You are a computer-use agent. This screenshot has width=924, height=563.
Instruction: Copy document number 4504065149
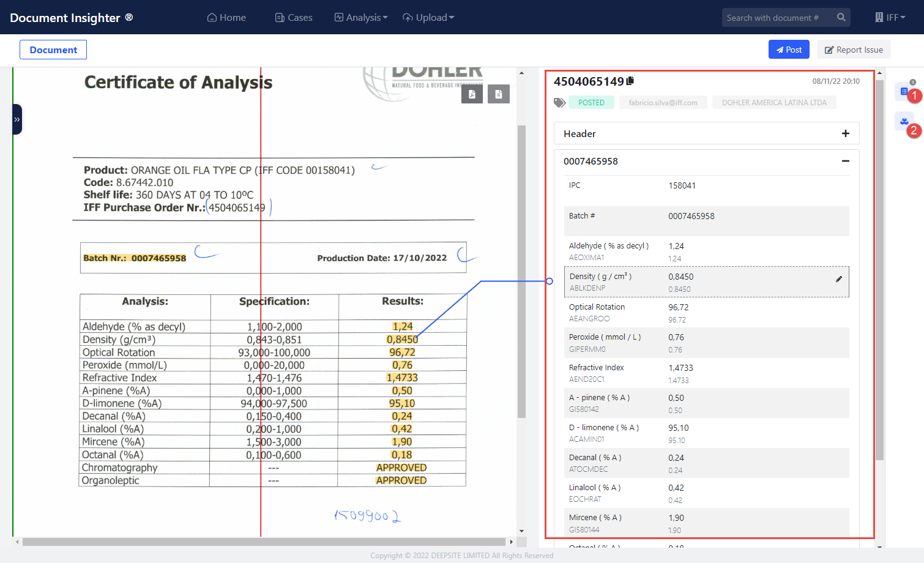point(630,81)
